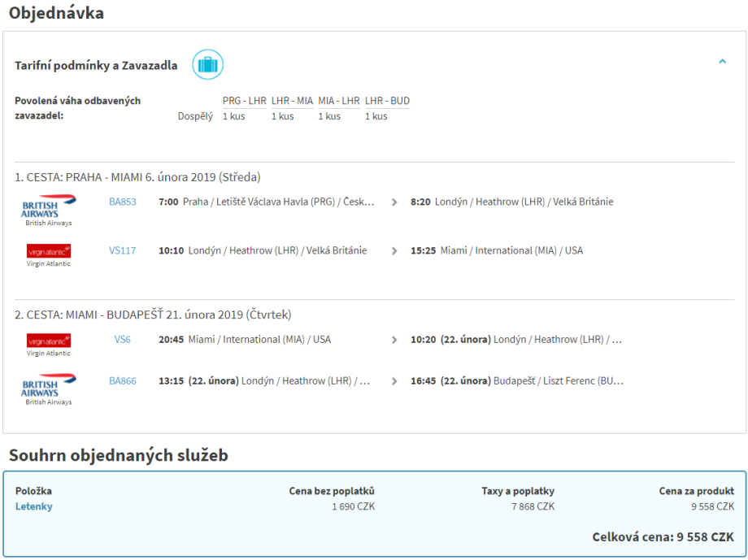Select the LHR - MIA baggage column
Screen dimensions: 748x560
[292, 102]
